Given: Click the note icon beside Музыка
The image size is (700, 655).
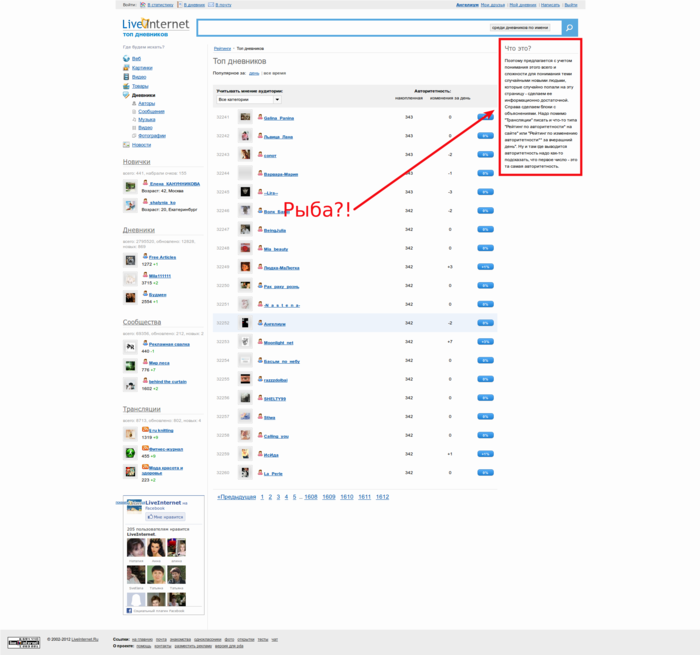Looking at the screenshot, I should click(134, 119).
